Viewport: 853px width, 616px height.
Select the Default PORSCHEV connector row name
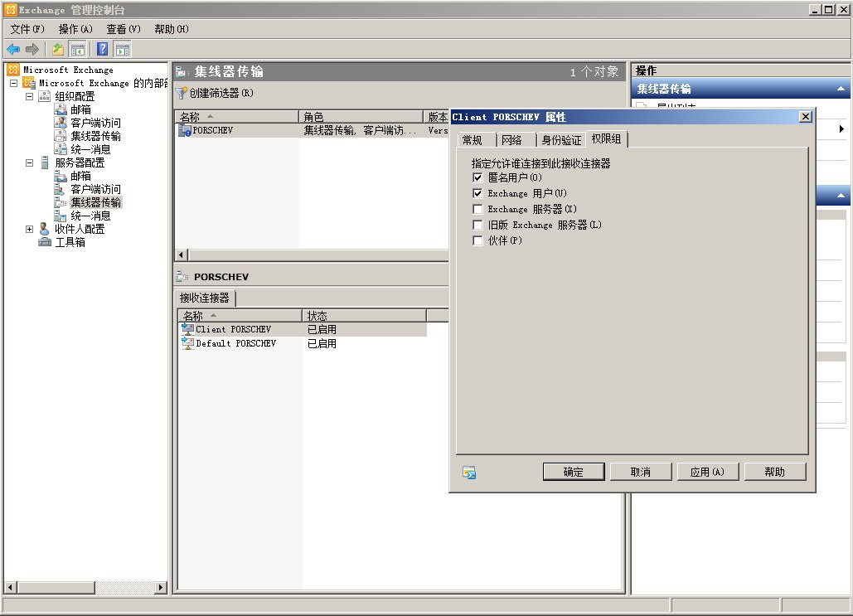coord(236,343)
